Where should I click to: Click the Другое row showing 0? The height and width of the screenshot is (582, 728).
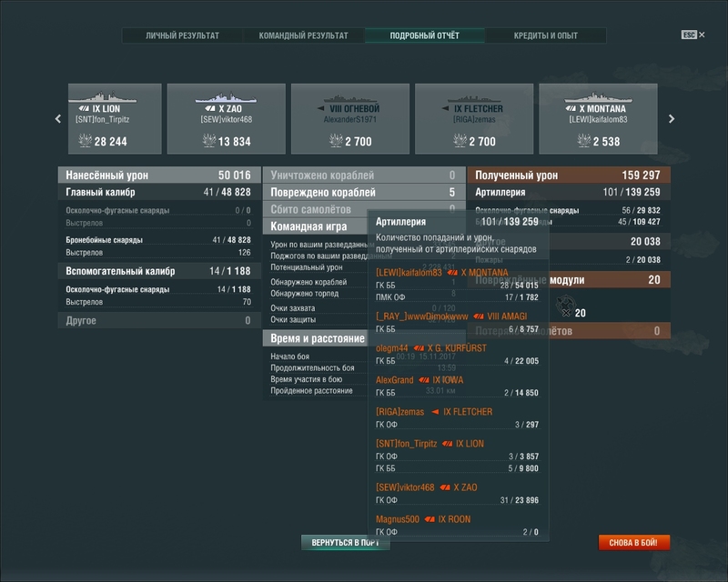click(x=159, y=320)
